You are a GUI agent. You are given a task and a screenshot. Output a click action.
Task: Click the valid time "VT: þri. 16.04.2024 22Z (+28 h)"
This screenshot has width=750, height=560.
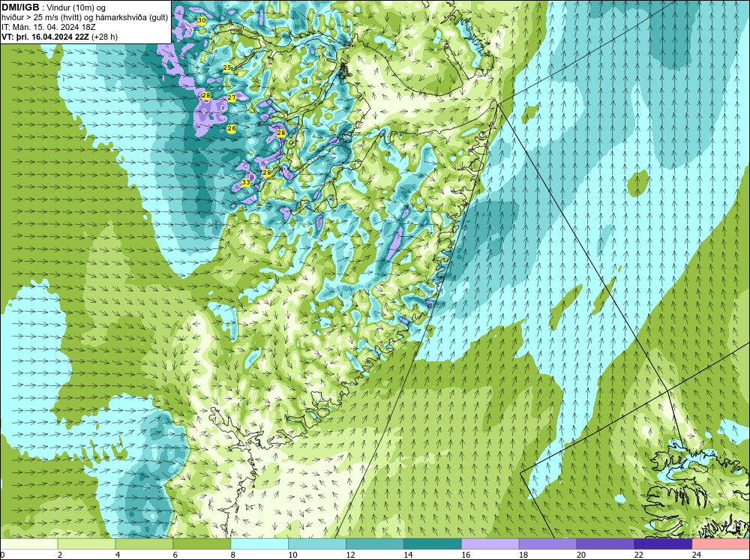coord(59,37)
